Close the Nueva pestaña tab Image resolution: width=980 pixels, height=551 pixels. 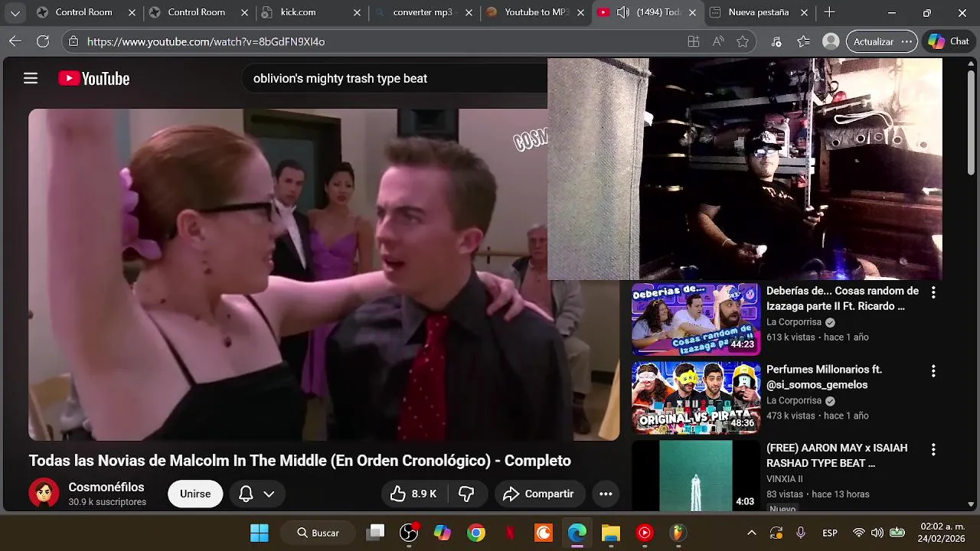[804, 12]
